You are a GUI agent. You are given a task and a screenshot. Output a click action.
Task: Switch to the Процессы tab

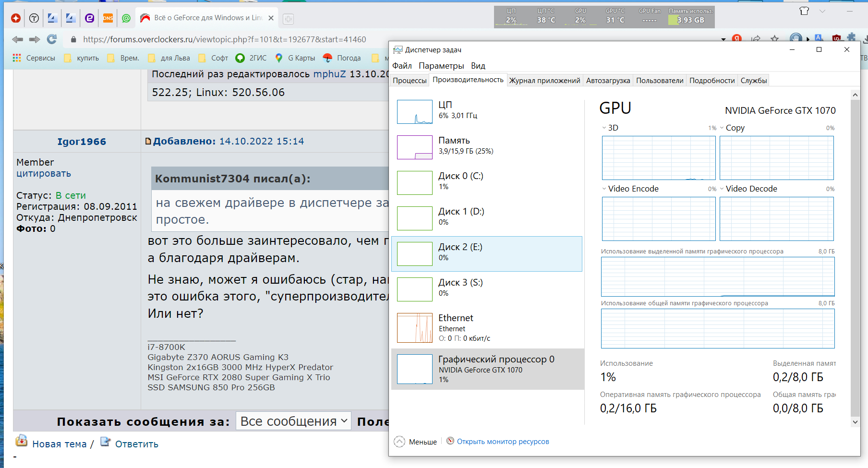pyautogui.click(x=410, y=81)
